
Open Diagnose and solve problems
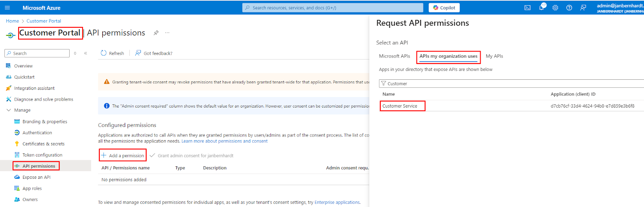43,99
